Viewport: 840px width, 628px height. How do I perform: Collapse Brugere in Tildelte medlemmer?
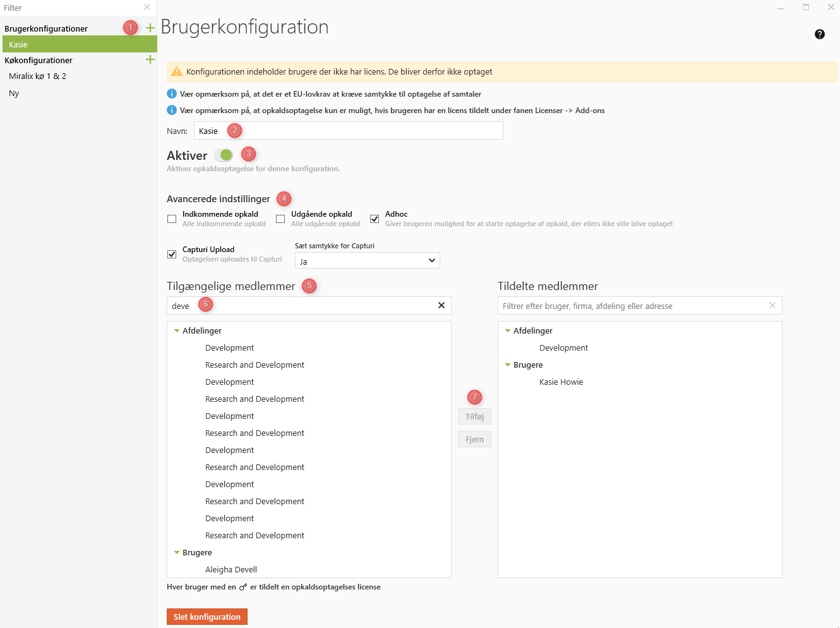508,365
